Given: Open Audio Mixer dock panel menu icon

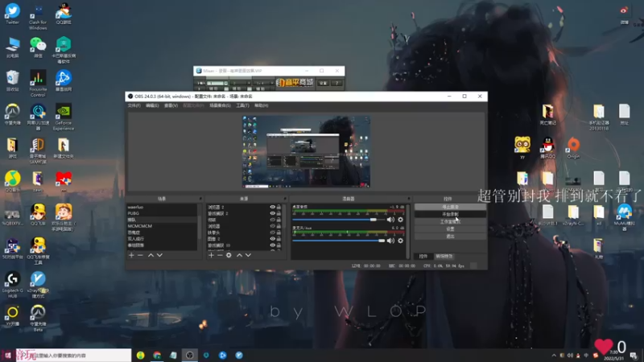Looking at the screenshot, I should point(409,199).
